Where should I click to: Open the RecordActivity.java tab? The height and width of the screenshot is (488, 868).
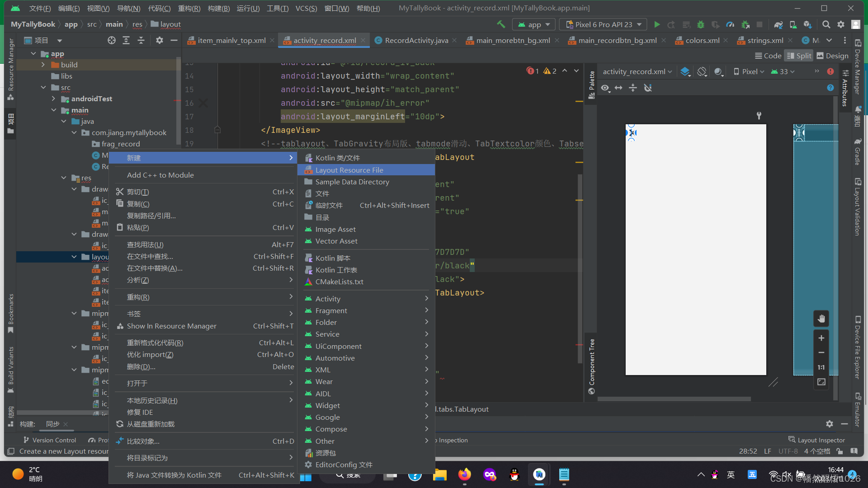click(416, 41)
